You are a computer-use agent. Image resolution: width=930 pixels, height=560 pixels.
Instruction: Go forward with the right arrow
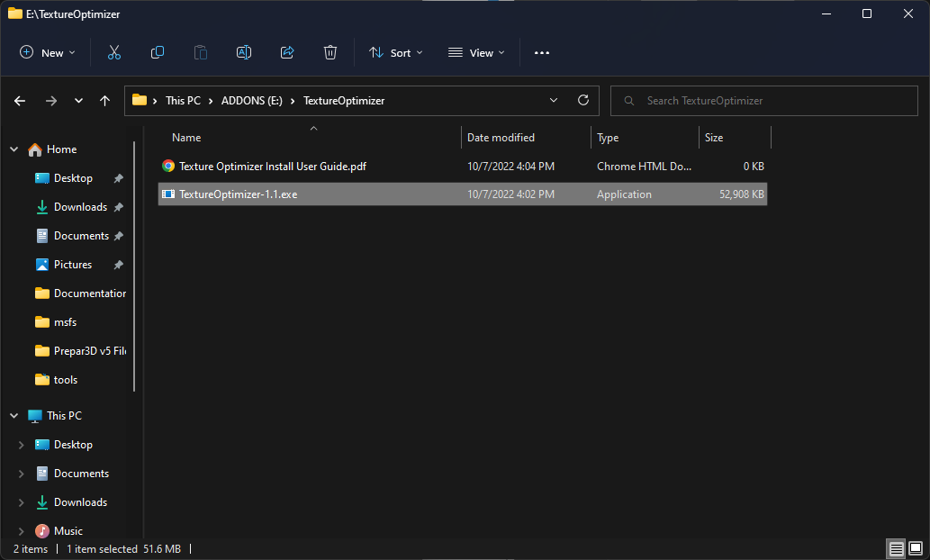pos(51,101)
